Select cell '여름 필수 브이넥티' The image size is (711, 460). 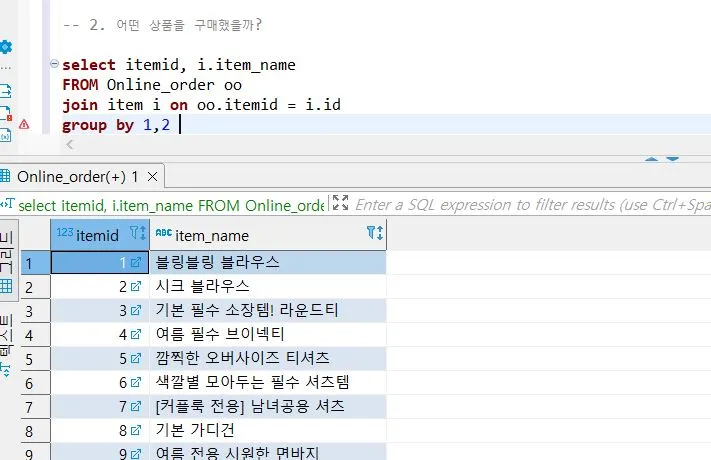point(268,334)
